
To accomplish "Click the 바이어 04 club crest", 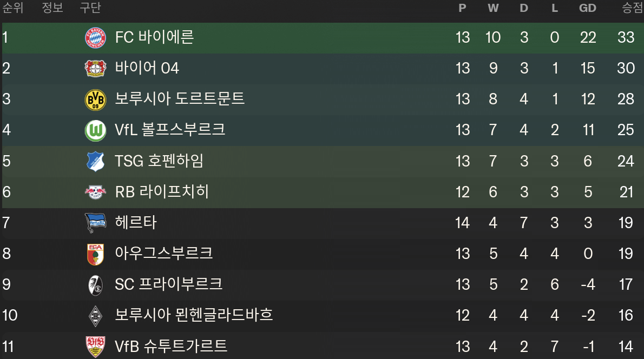I will point(95,69).
